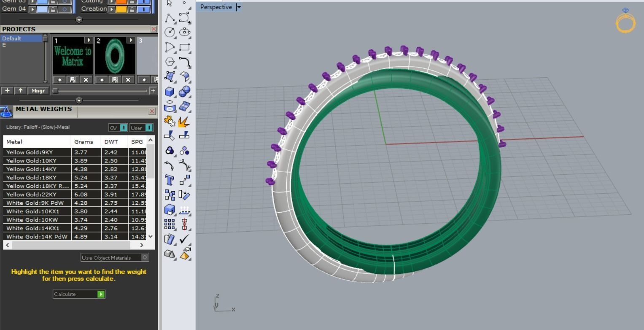Toggle Gem 04 layer circle indicator

pyautogui.click(x=64, y=9)
